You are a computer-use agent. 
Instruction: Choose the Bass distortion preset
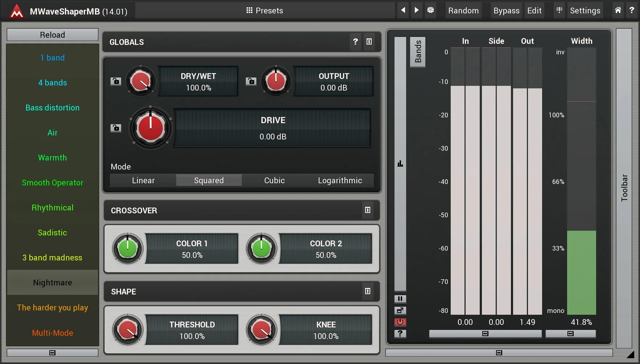pos(53,108)
